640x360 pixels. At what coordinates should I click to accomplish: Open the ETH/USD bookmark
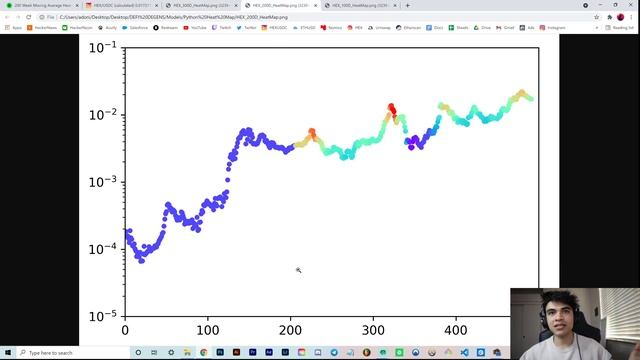304,28
